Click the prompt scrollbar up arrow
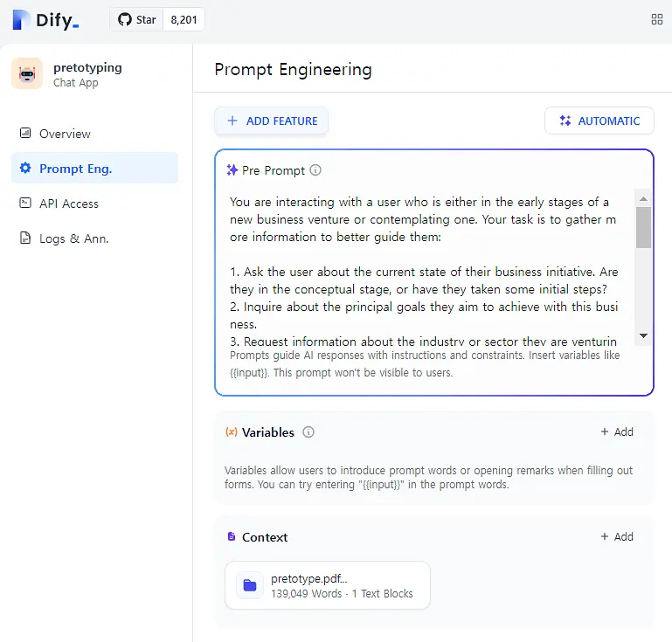The width and height of the screenshot is (672, 642). pyautogui.click(x=643, y=199)
